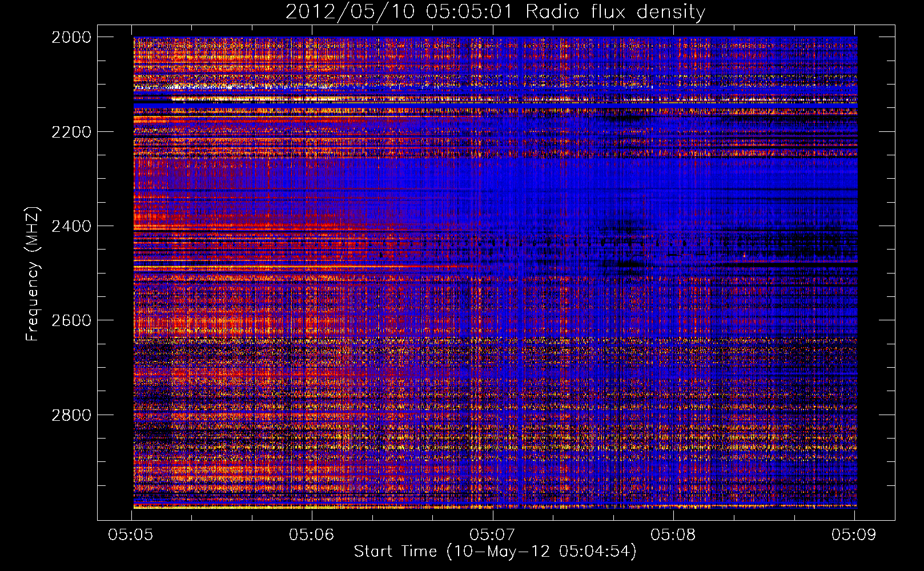This screenshot has height=571, width=924.
Task: Click the 2800 frequency axis label
Action: click(71, 415)
